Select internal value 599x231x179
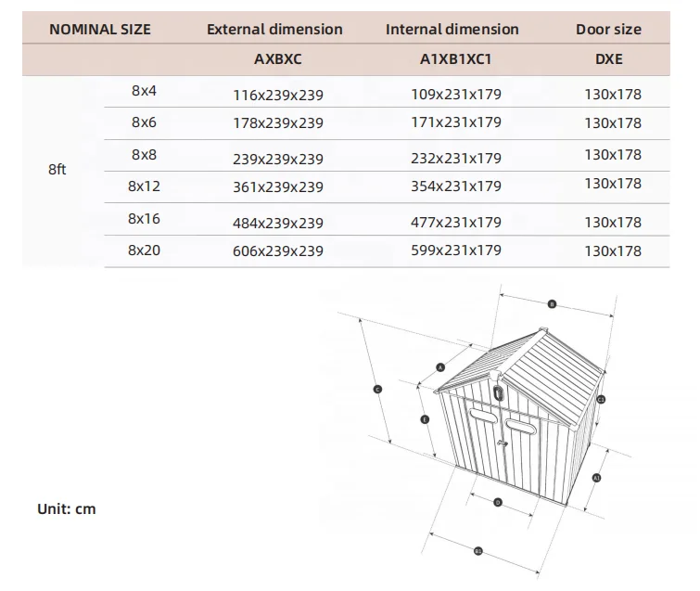Image resolution: width=700 pixels, height=591 pixels. [456, 251]
